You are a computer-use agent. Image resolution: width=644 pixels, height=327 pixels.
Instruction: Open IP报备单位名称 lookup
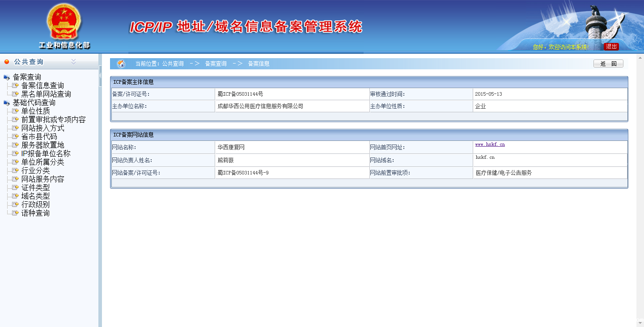pyautogui.click(x=46, y=154)
